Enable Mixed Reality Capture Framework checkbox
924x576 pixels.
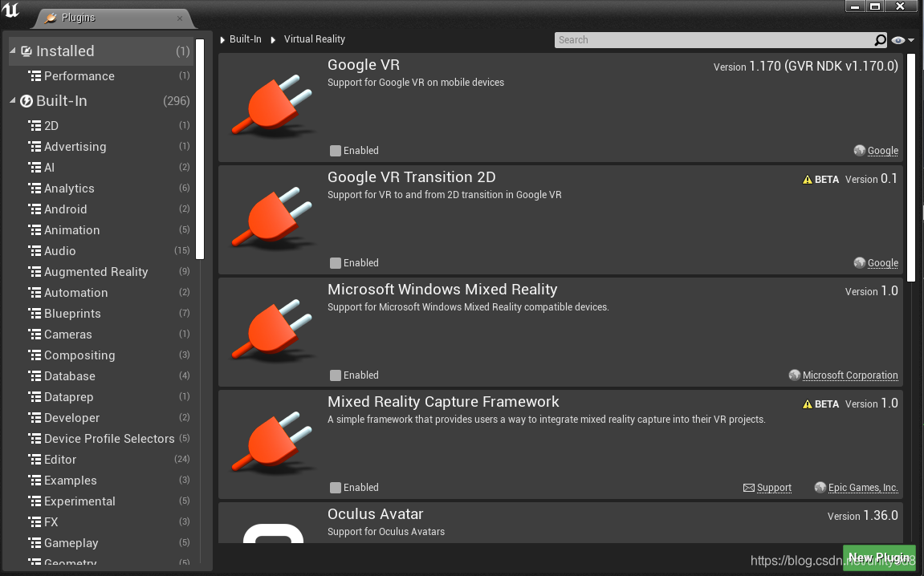click(x=336, y=488)
